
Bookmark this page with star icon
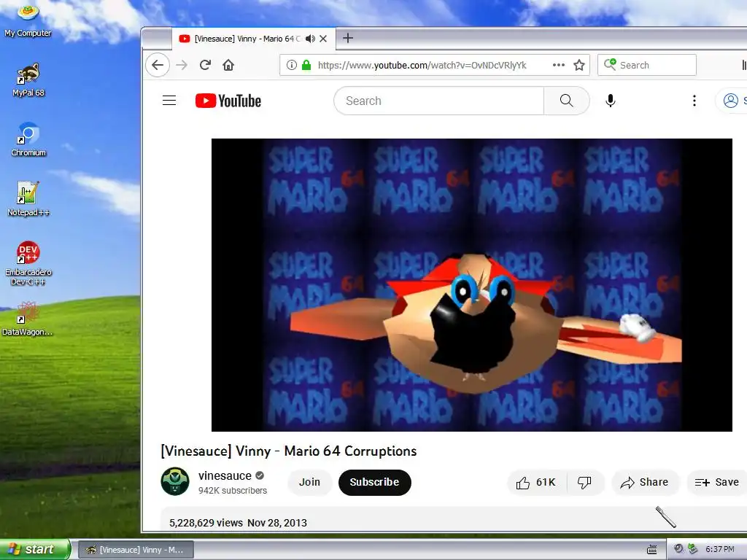click(578, 65)
